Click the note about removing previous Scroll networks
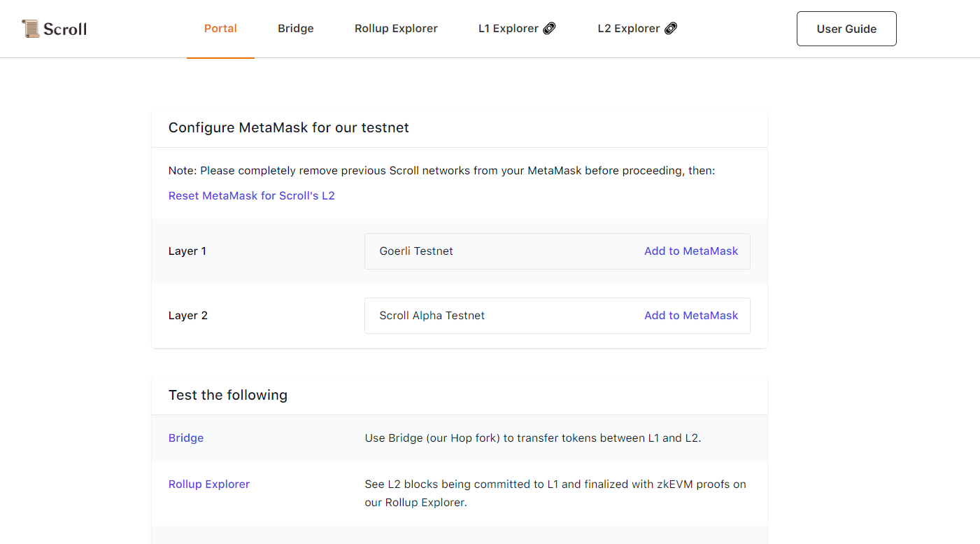 pos(442,171)
